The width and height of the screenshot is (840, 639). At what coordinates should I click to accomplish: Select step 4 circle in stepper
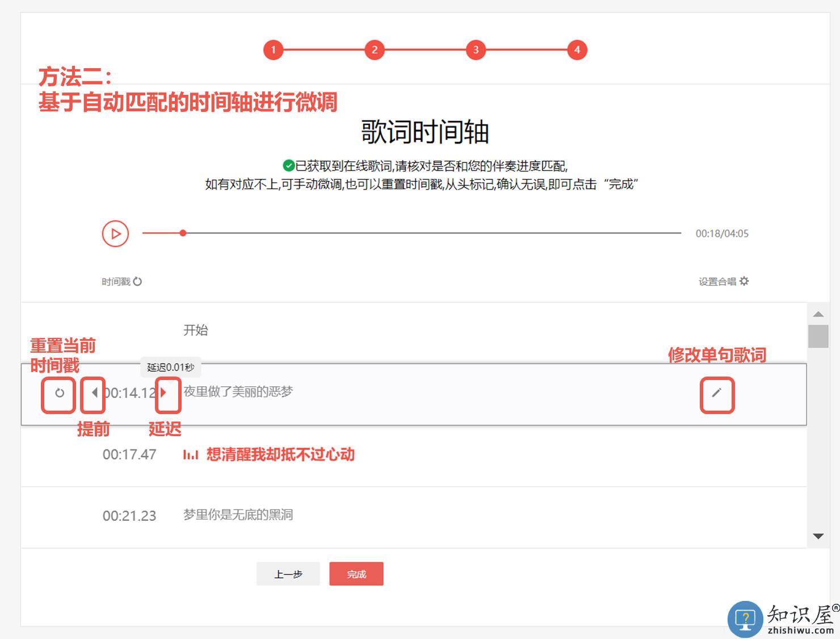coord(577,50)
